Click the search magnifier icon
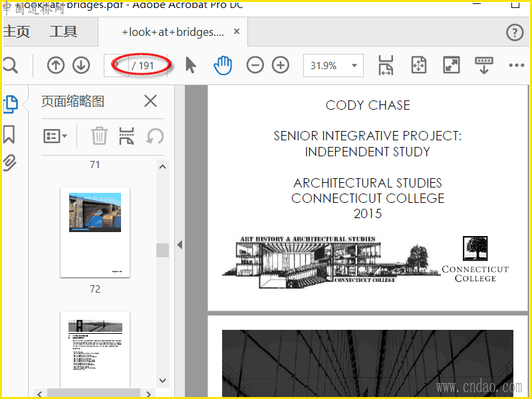This screenshot has height=399, width=532. [11, 65]
